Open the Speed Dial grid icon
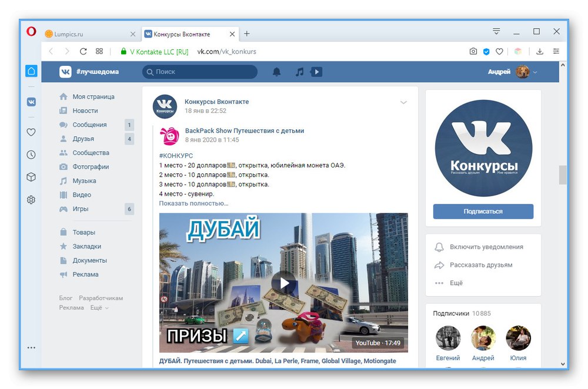The height and width of the screenshot is (389, 588). 99,51
